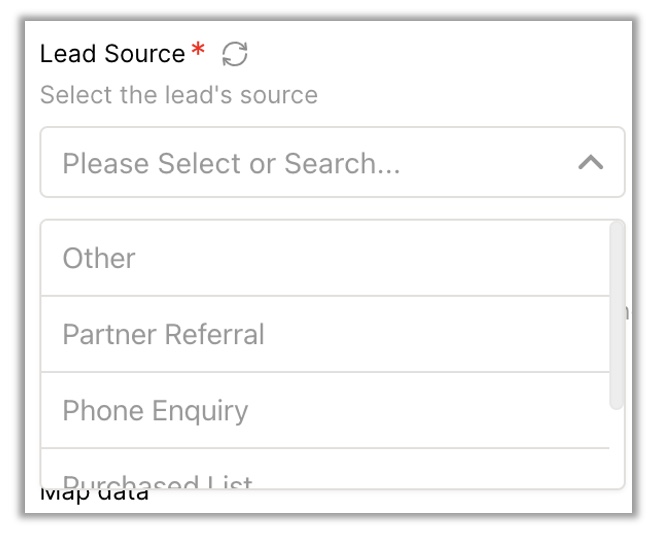The height and width of the screenshot is (538, 654).
Task: Click the partially hidden Map data label
Action: click(94, 496)
